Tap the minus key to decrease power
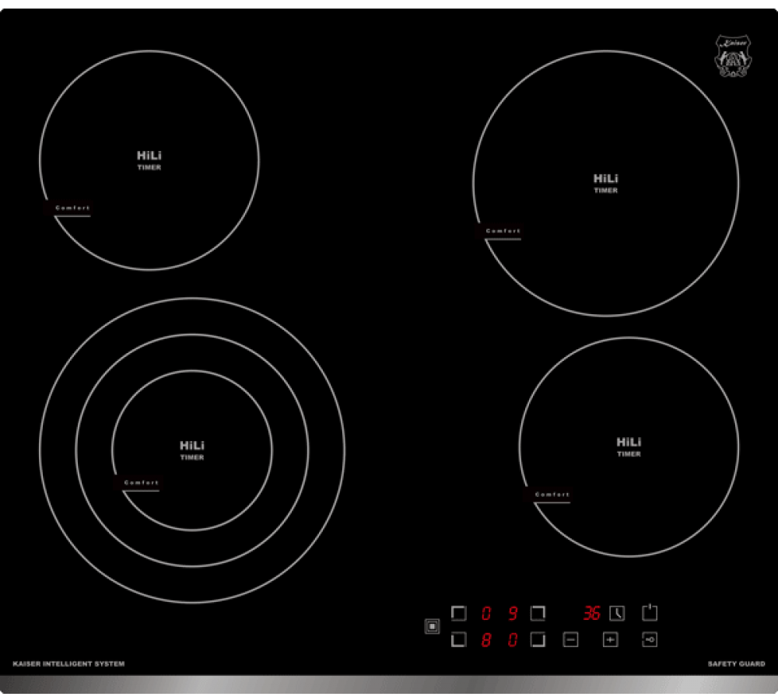 pyautogui.click(x=570, y=639)
